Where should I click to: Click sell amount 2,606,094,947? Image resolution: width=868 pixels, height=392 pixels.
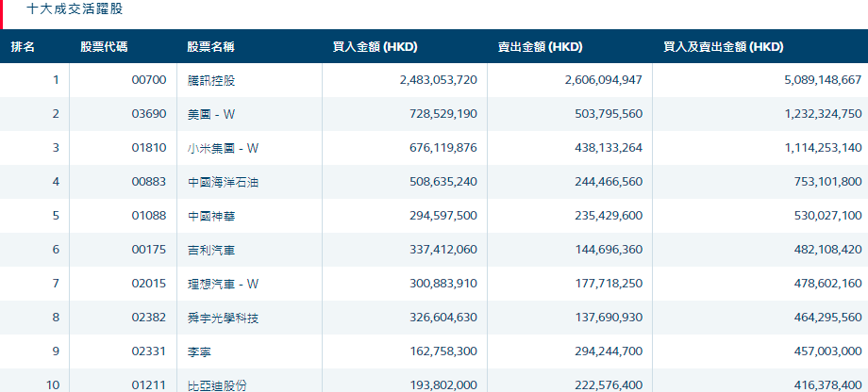click(x=604, y=80)
